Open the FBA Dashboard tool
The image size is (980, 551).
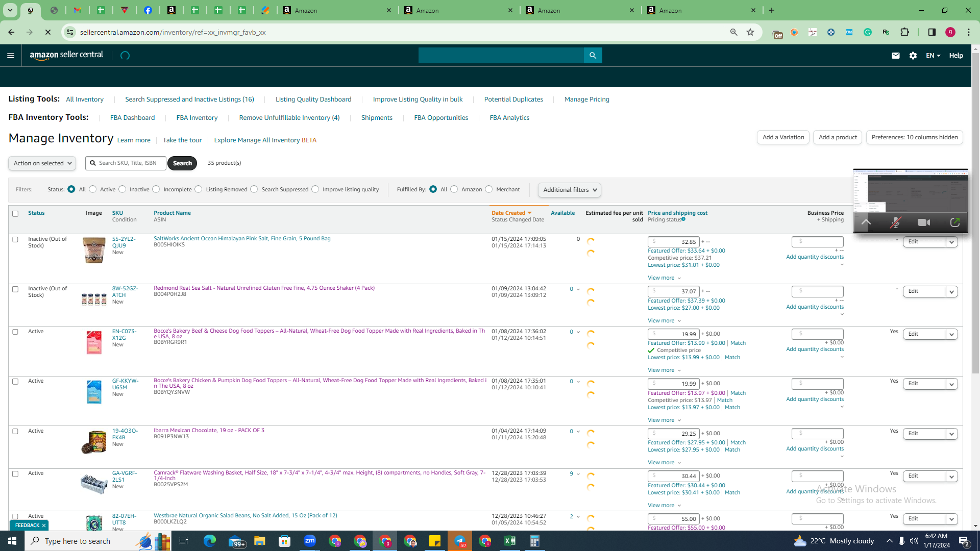pos(132,118)
